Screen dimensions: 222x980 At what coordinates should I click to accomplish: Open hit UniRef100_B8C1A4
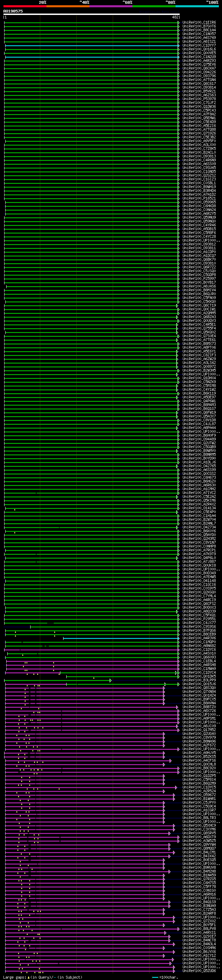pyautogui.click(x=199, y=30)
